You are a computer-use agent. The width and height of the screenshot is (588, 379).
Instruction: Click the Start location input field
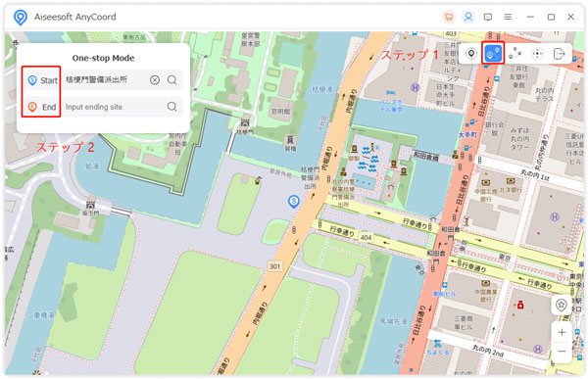(106, 80)
